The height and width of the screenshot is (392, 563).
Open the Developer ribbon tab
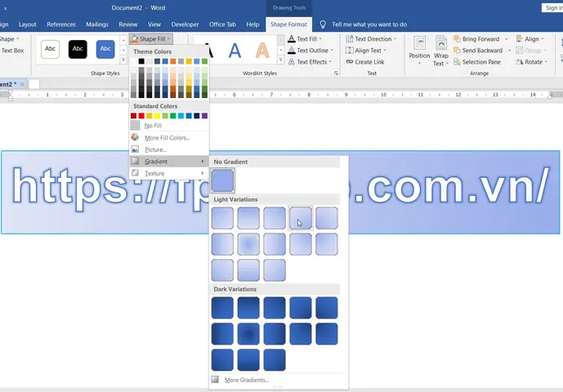185,24
